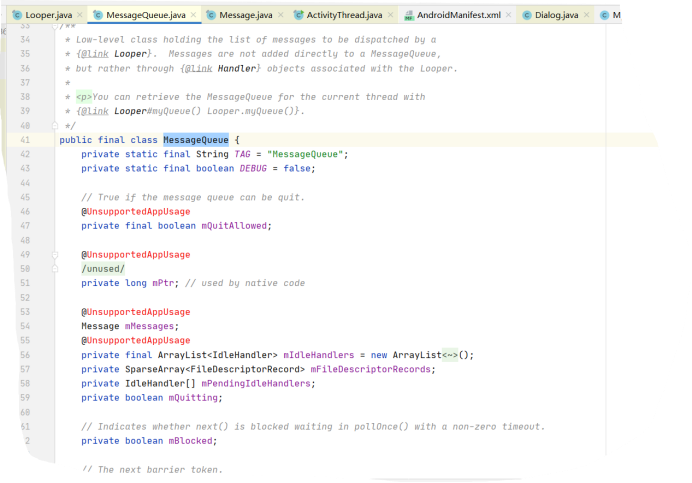Expand the folded <~> diamond operator

coord(450,355)
